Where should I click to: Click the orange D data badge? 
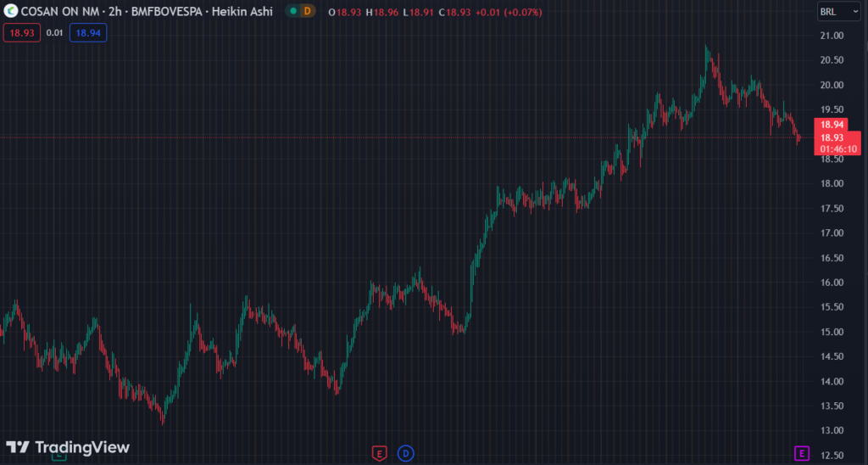[x=307, y=11]
